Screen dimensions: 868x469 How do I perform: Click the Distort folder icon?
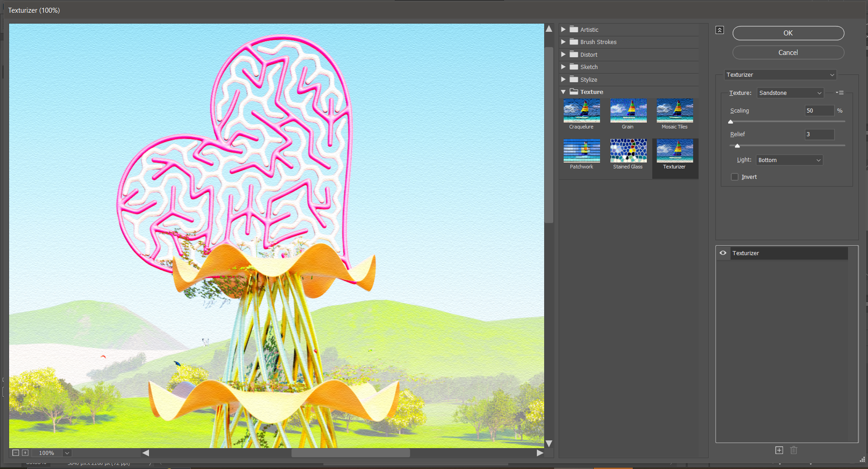pos(574,54)
